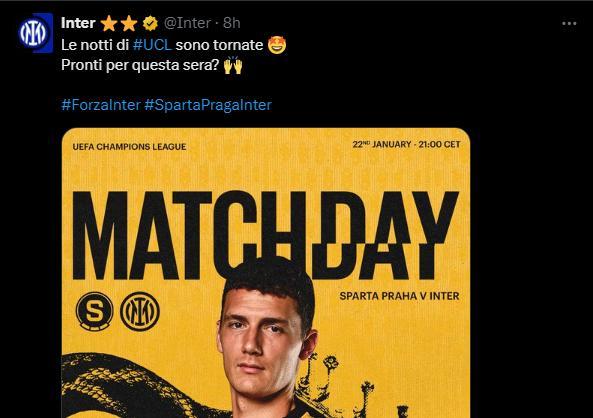The height and width of the screenshot is (418, 593).
Task: Click the MATCHDAY headline text in image
Action: click(265, 235)
